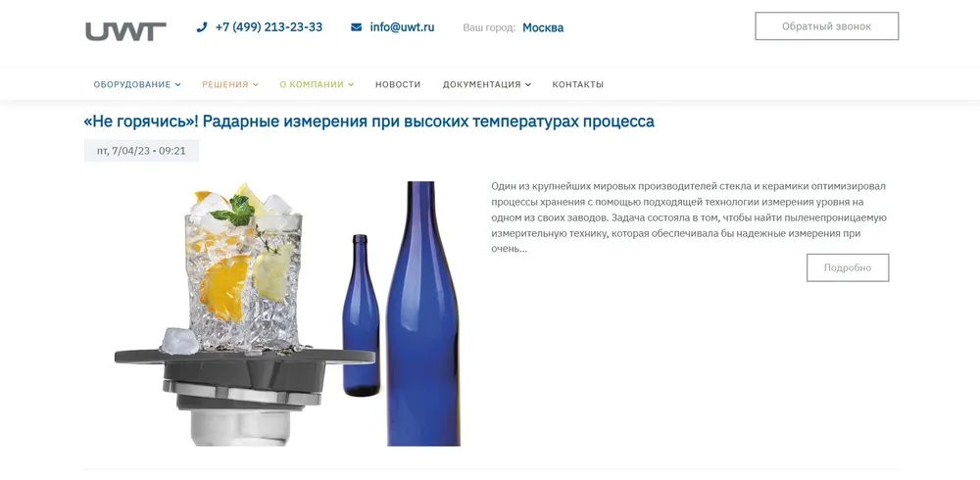Click the phone handset icon

tap(201, 26)
